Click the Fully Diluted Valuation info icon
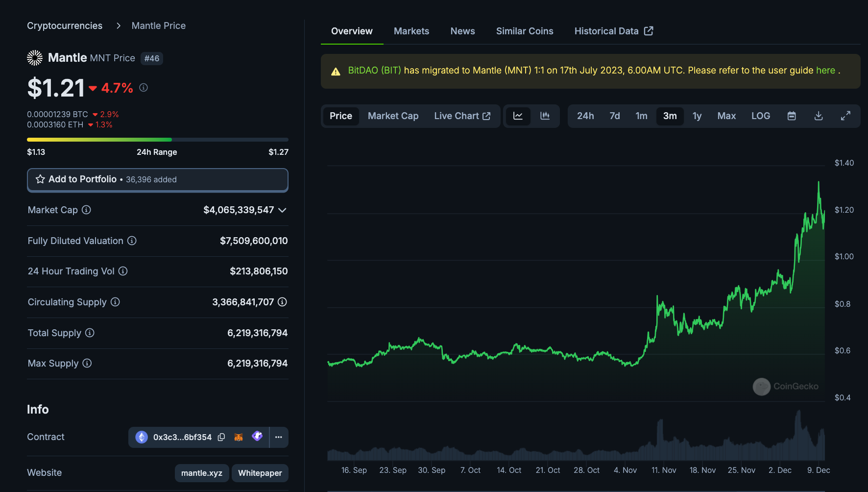The width and height of the screenshot is (868, 492). click(x=132, y=241)
